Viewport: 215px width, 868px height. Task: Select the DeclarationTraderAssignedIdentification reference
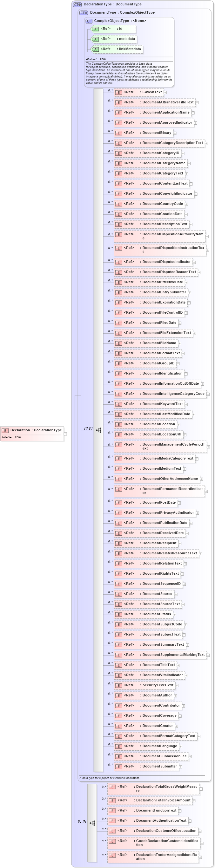coord(153,857)
